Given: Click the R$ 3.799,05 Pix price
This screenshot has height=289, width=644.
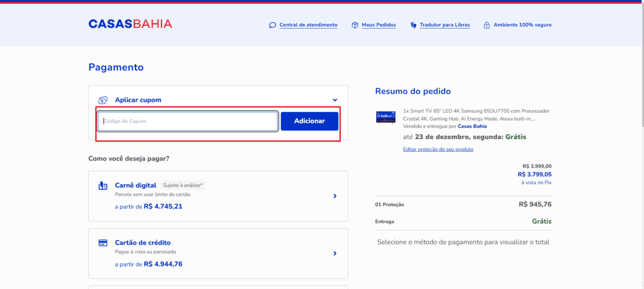Looking at the screenshot, I should (x=534, y=174).
